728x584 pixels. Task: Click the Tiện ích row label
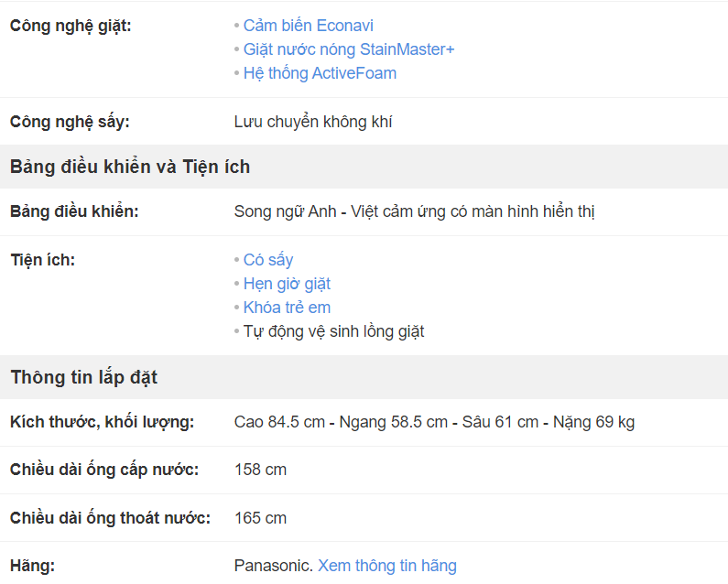[x=42, y=260]
